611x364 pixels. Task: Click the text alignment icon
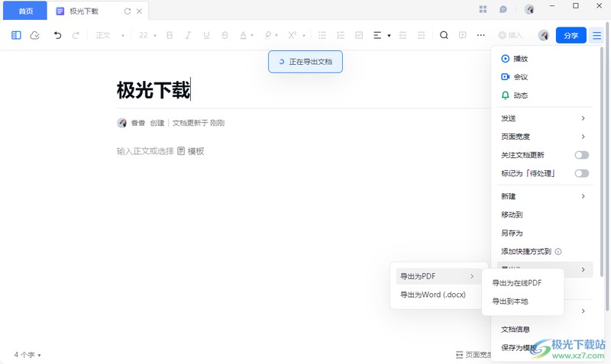pyautogui.click(x=377, y=35)
